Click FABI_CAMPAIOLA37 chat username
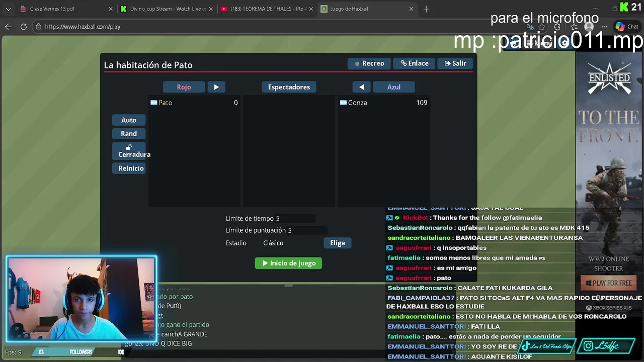 [x=421, y=298]
